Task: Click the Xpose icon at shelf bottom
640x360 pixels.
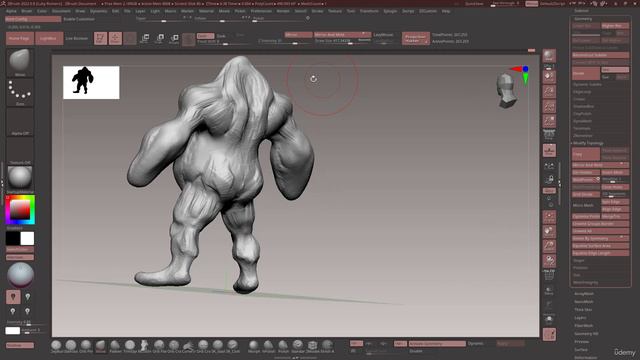Action: pos(549,334)
